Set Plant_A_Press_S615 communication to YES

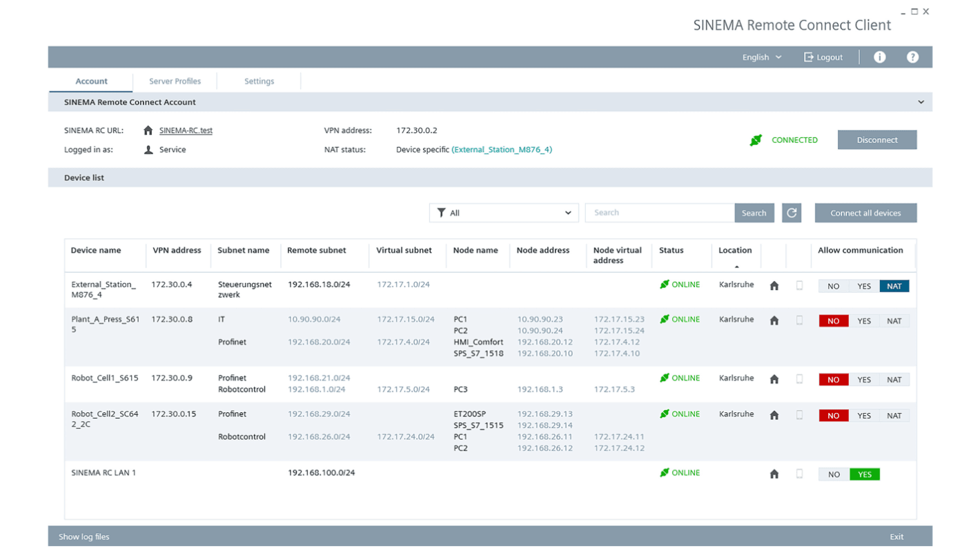tap(864, 320)
